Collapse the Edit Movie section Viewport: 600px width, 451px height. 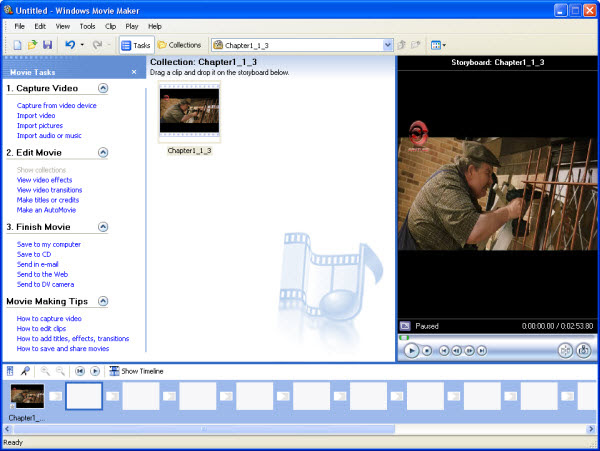[x=103, y=153]
